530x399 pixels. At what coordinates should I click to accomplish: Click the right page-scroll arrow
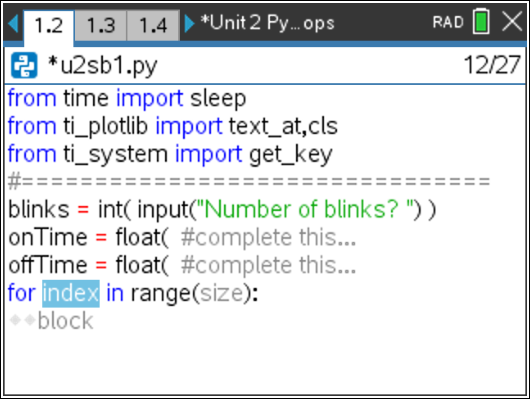point(190,24)
